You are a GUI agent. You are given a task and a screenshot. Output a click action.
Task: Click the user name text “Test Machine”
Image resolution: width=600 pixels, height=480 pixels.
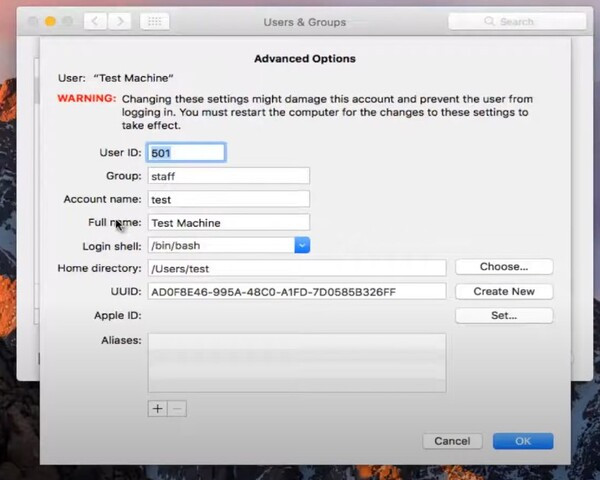[134, 78]
